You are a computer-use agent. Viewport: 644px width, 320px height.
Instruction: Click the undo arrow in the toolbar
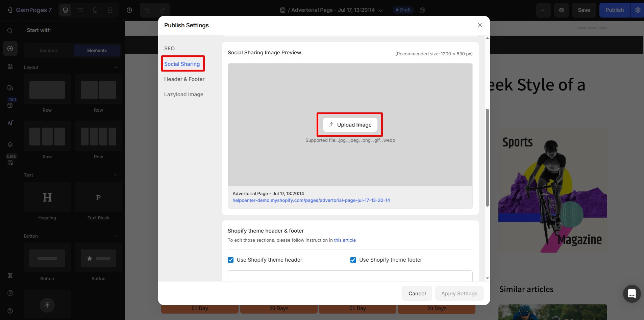coord(147,10)
